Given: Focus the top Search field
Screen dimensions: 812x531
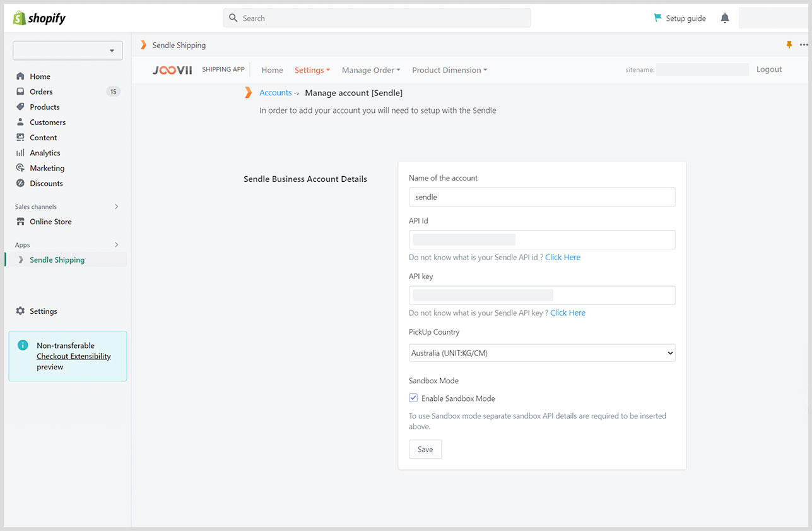Looking at the screenshot, I should point(377,18).
